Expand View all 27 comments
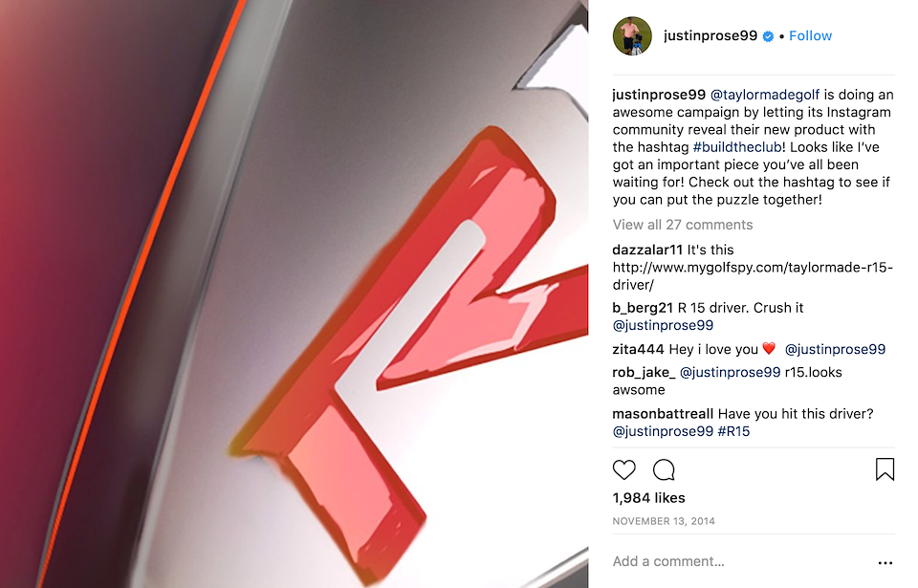The height and width of the screenshot is (588, 918). [x=683, y=225]
